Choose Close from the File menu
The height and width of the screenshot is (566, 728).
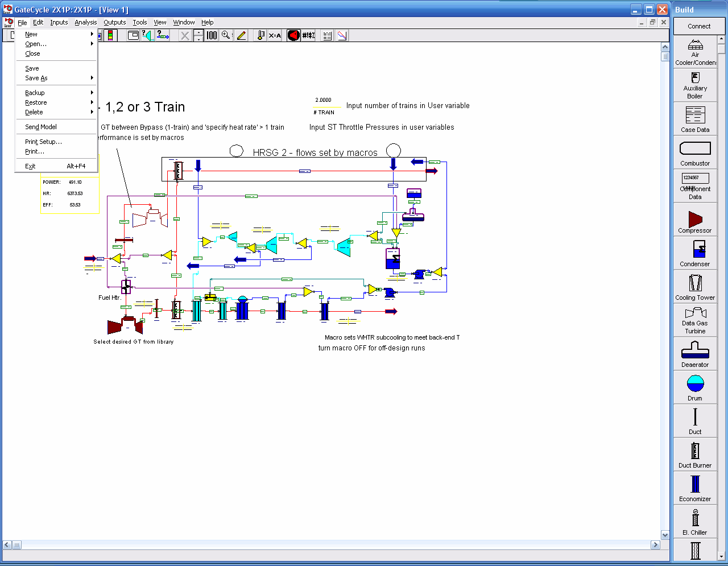pyautogui.click(x=56, y=53)
